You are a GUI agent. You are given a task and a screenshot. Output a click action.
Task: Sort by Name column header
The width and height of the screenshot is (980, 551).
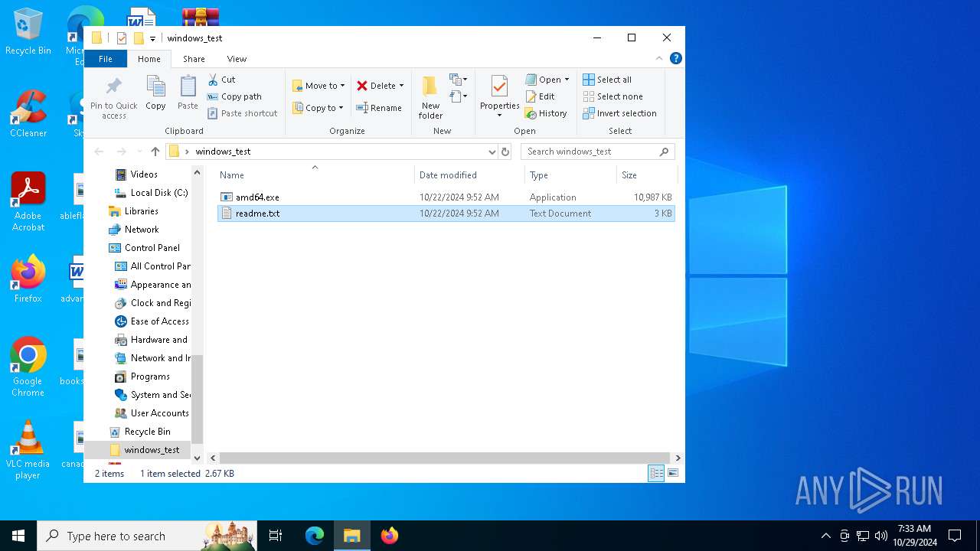[x=315, y=175]
